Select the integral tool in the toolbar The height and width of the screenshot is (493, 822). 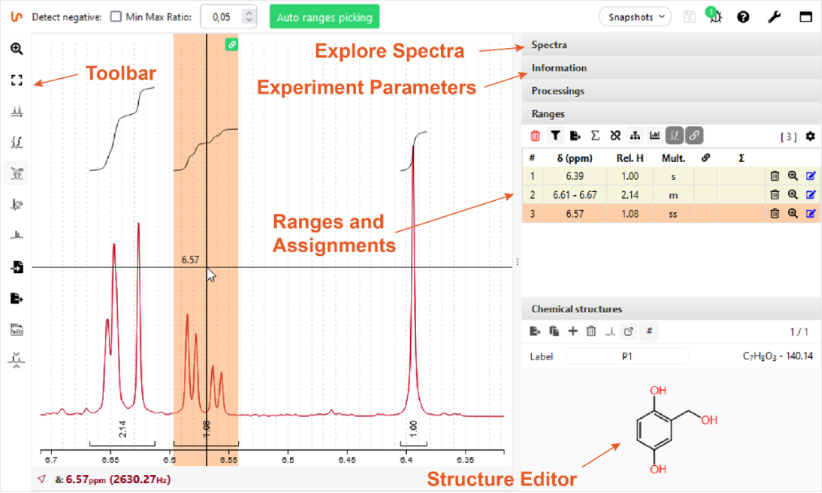17,141
